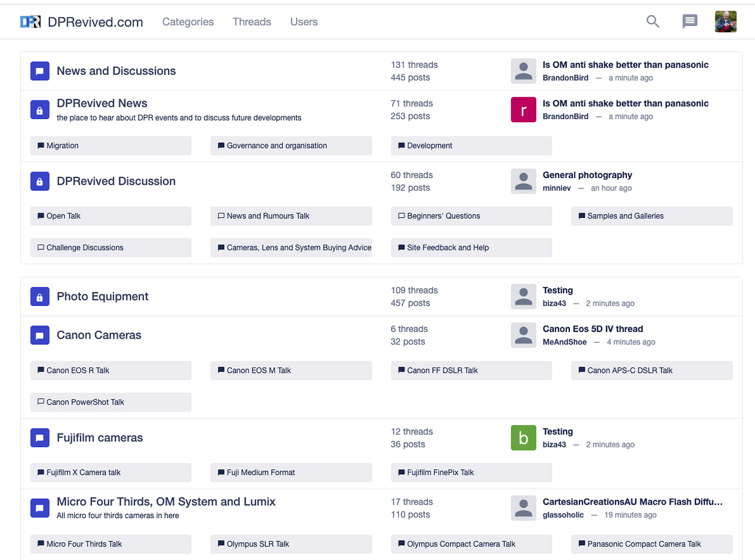Image resolution: width=755 pixels, height=560 pixels.
Task: Click the DPR logo icon
Action: tap(31, 22)
